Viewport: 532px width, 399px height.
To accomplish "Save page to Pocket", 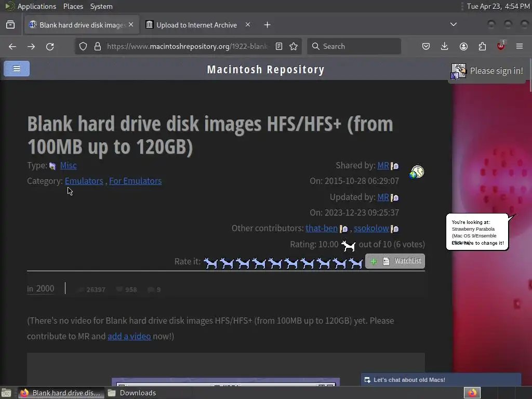I will 426,46.
